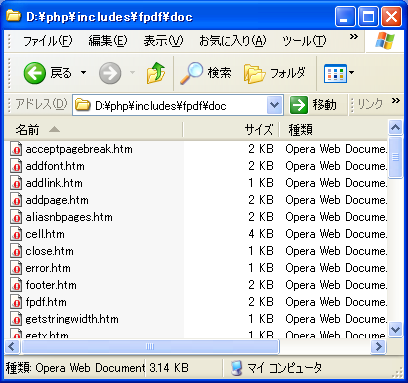The image size is (408, 383).
Task: Expand the Links toolbar chevron
Action: tap(396, 100)
